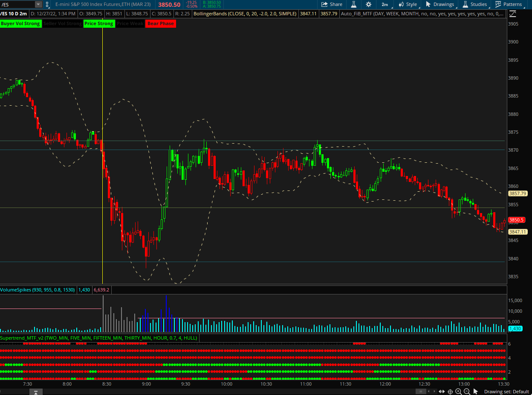Open the Drawings menu
This screenshot has width=532, height=395.
[x=440, y=4]
